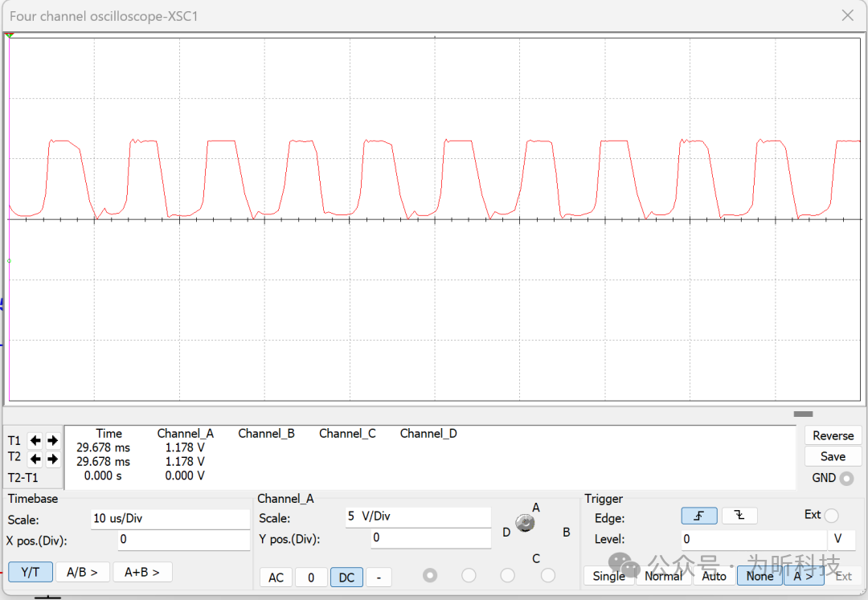
Task: Switch display to Y/T mode
Action: [x=31, y=572]
